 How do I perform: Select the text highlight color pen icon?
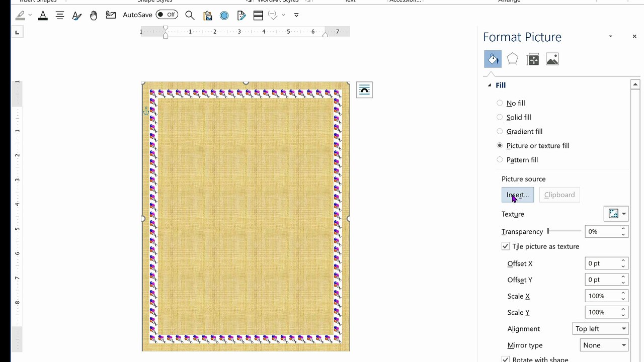[20, 16]
